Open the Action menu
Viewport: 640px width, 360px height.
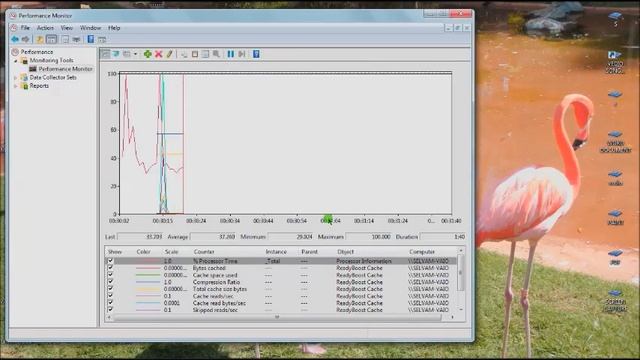coord(45,28)
